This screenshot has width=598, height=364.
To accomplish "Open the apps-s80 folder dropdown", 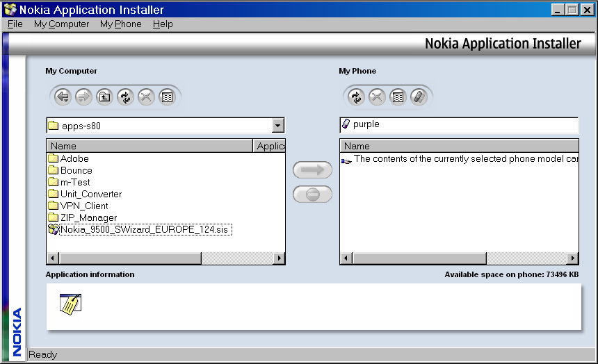I will pyautogui.click(x=278, y=126).
